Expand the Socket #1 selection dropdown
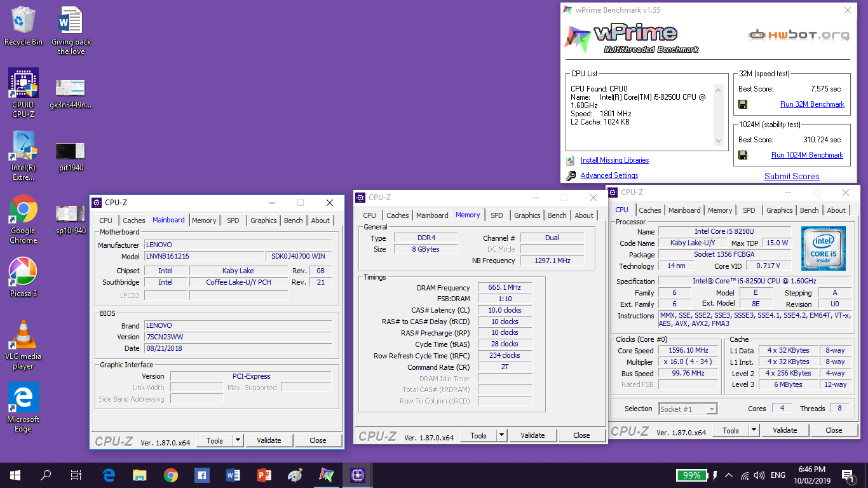This screenshot has width=868, height=488. [x=712, y=409]
